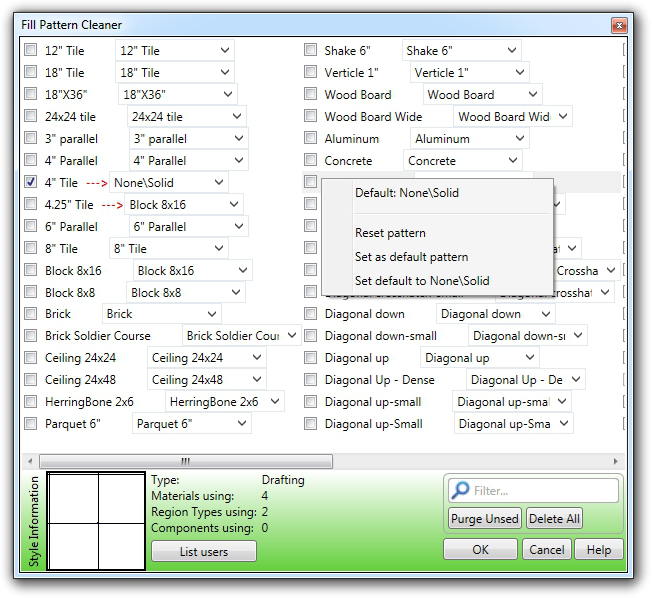652x598 pixels.
Task: Expand the Diagonal Up - Dense dropdown
Action: click(526, 380)
